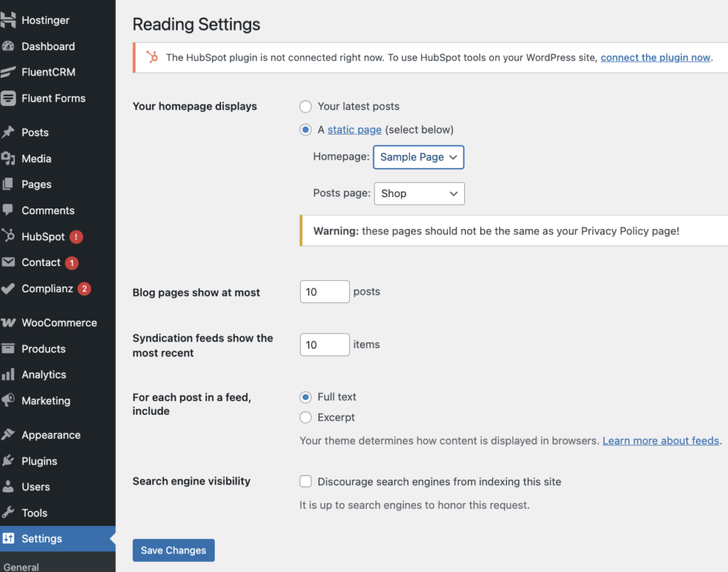
Task: Save Changes to reading settings
Action: pos(173,550)
